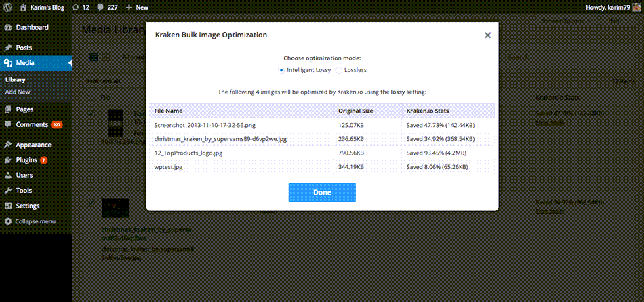This screenshot has width=644, height=302.
Task: Click the Pages icon in sidebar
Action: tap(8, 109)
